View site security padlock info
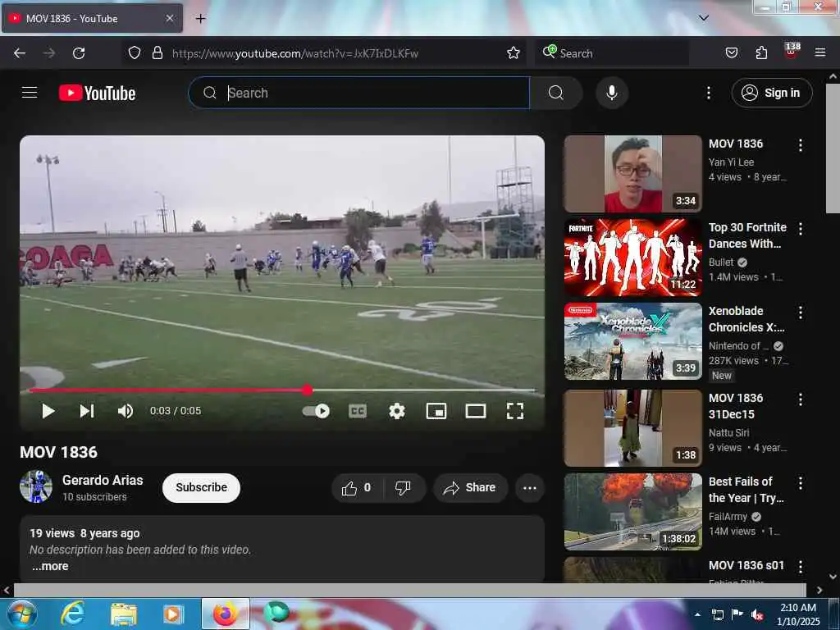 coord(157,52)
